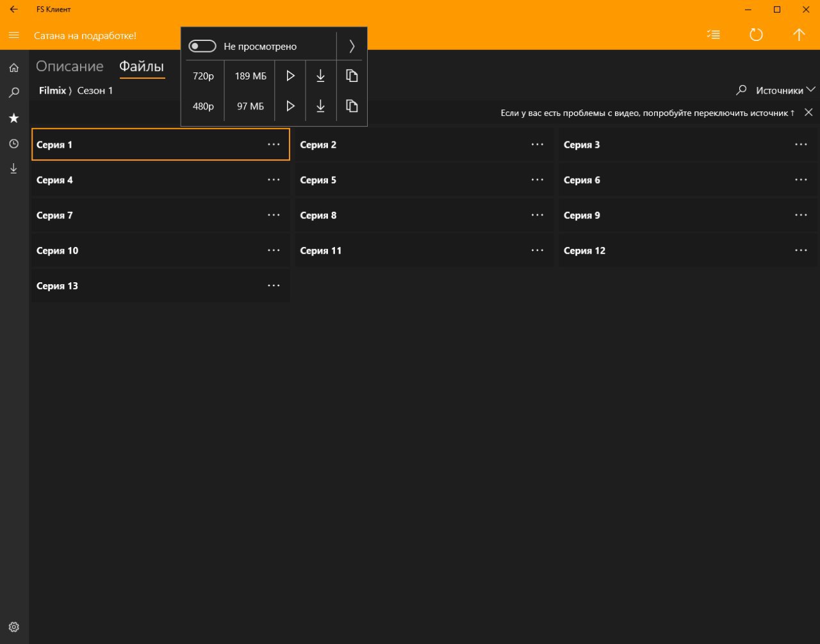Open more options for Серия 12

tap(801, 250)
